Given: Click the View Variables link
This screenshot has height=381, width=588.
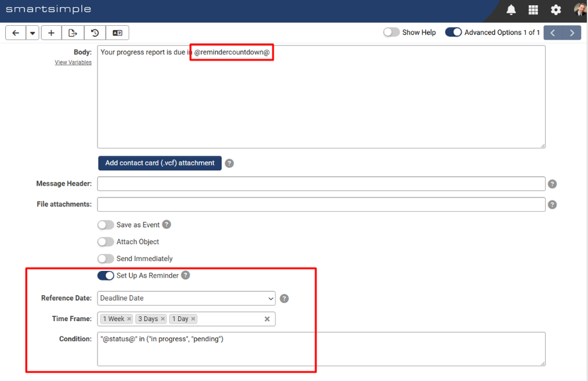Looking at the screenshot, I should tap(73, 62).
